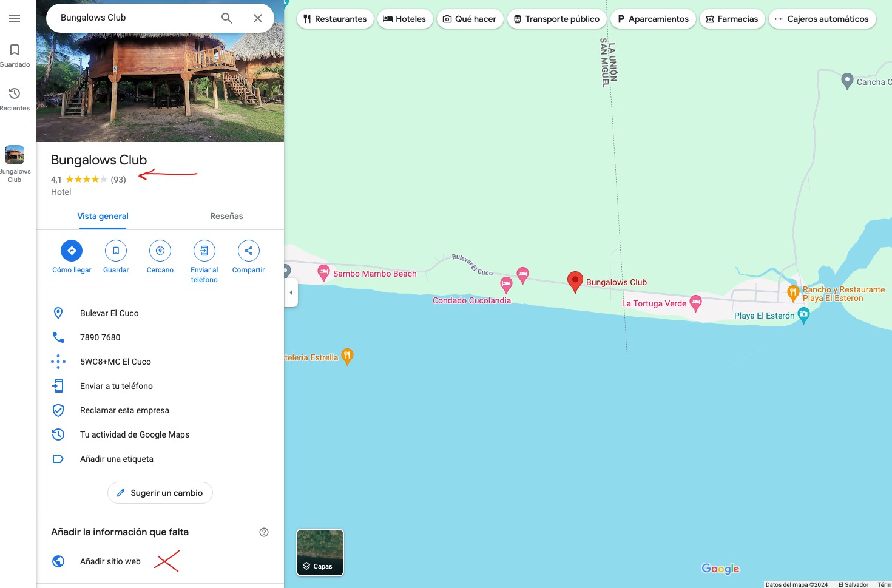Open the Guardado saved places
Screen dimensions: 892x588
(x=15, y=55)
